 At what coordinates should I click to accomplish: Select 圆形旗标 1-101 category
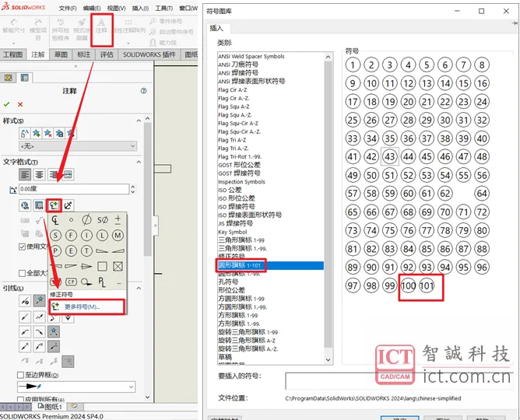pos(271,265)
